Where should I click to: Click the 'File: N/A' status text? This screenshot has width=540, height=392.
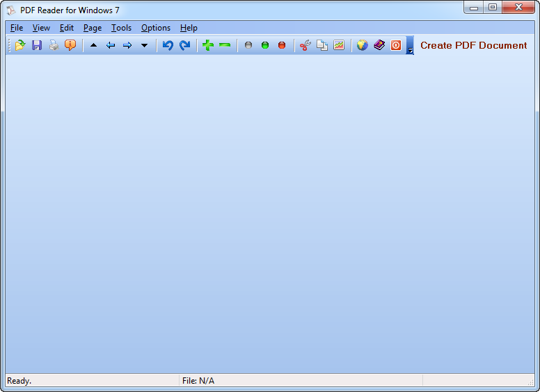tap(198, 381)
